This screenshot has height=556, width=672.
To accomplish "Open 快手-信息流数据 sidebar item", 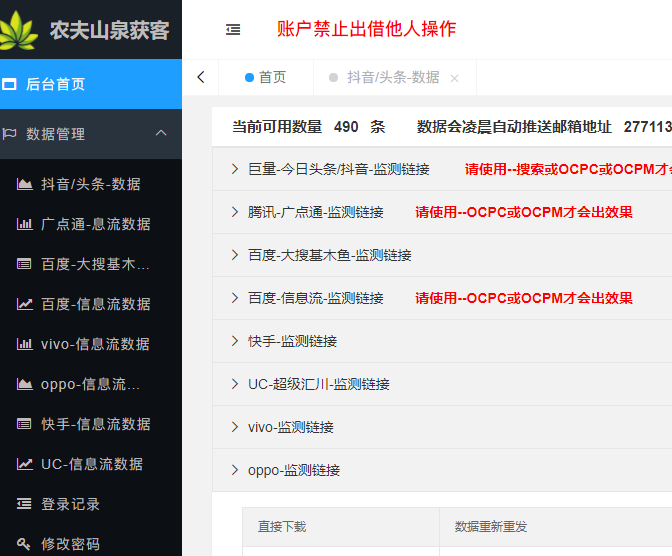I will click(x=95, y=424).
